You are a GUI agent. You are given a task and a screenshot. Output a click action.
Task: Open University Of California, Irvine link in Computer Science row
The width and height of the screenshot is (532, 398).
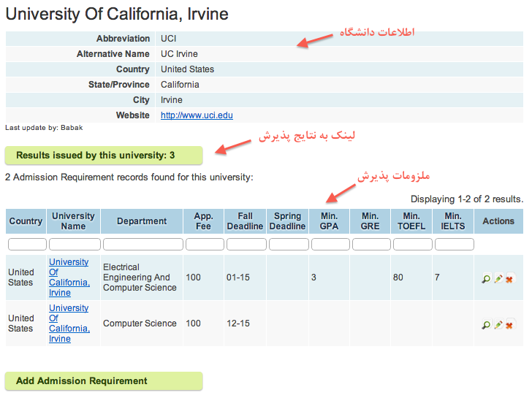[x=69, y=323]
